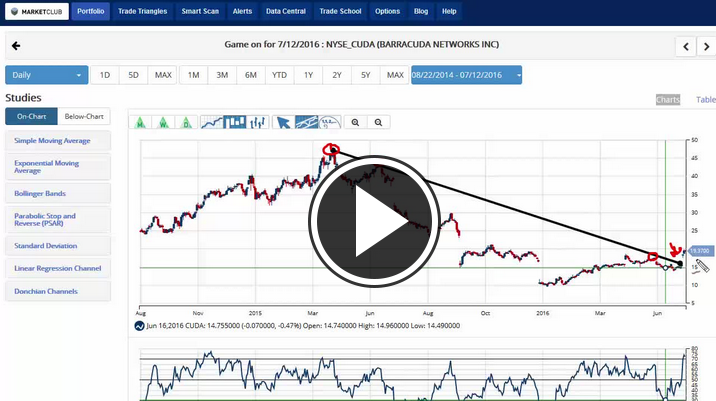The width and height of the screenshot is (716, 401).
Task: Add Standard Deviation study
Action: [58, 246]
